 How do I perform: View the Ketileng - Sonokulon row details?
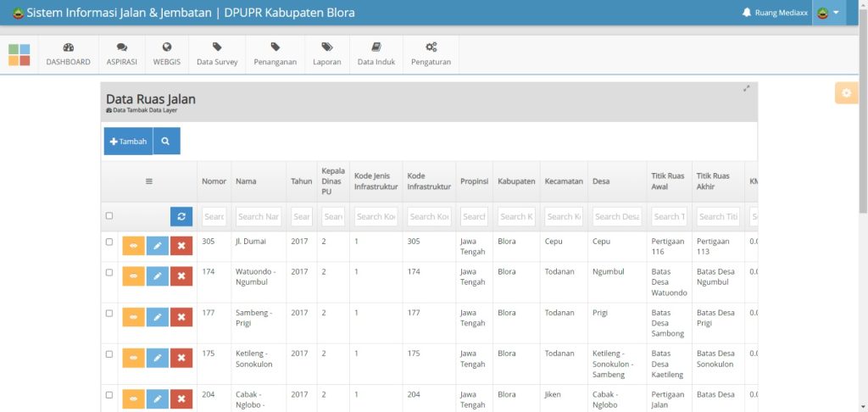click(133, 359)
